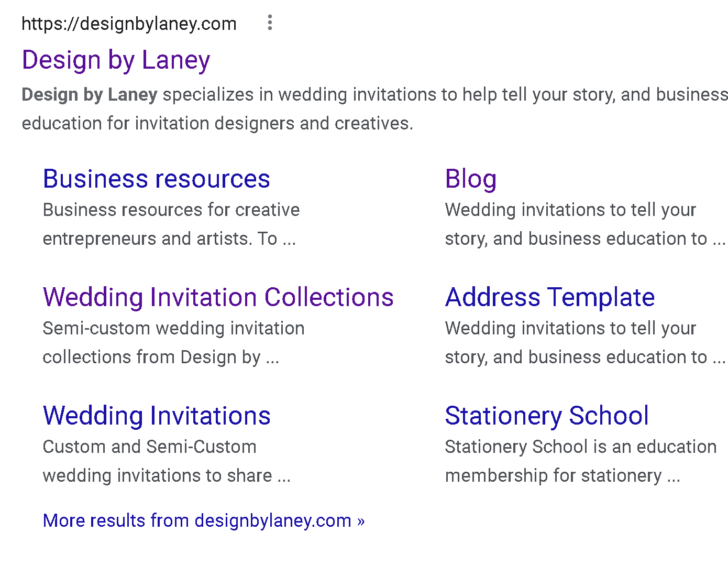Open the three-dot options menu beside the URL
Screen dimensions: 728x564
(270, 23)
